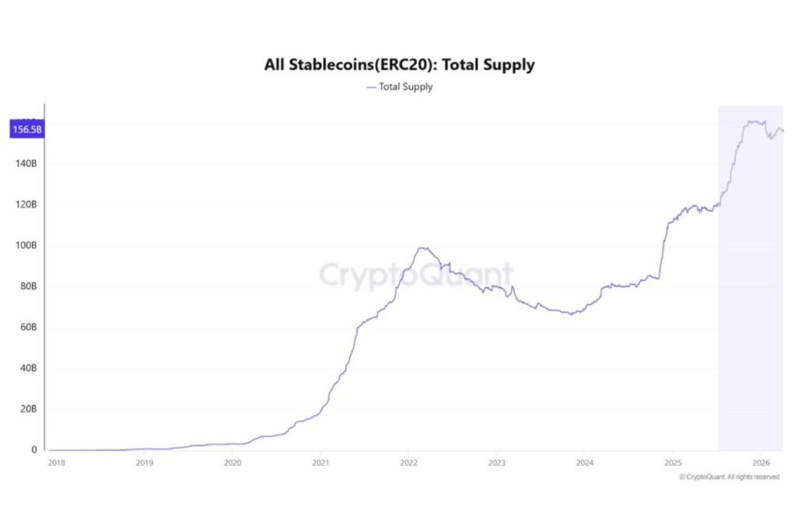Click the 156.5B current value label
The width and height of the screenshot is (799, 532).
click(27, 130)
